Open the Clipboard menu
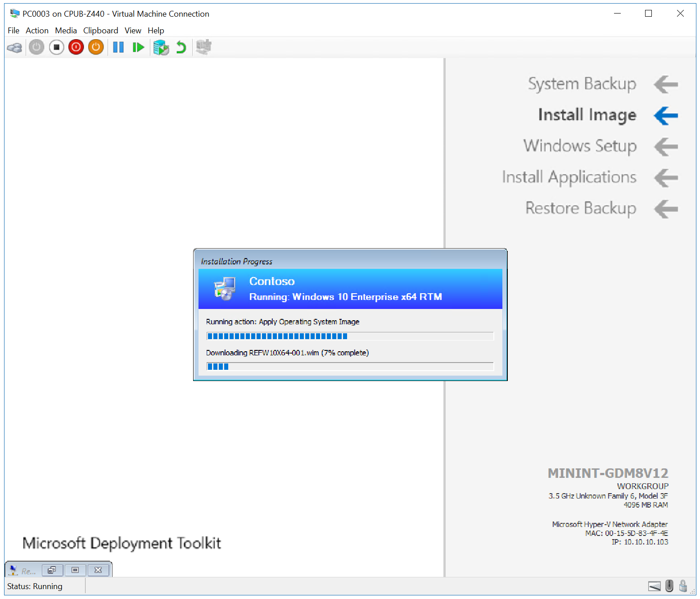700x599 pixels. (100, 30)
